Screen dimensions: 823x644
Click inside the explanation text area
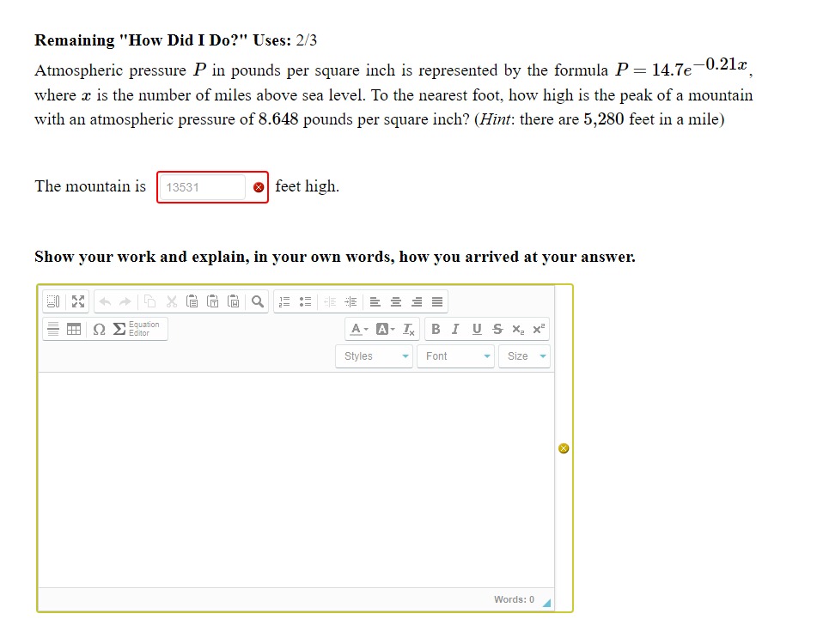pyautogui.click(x=296, y=480)
